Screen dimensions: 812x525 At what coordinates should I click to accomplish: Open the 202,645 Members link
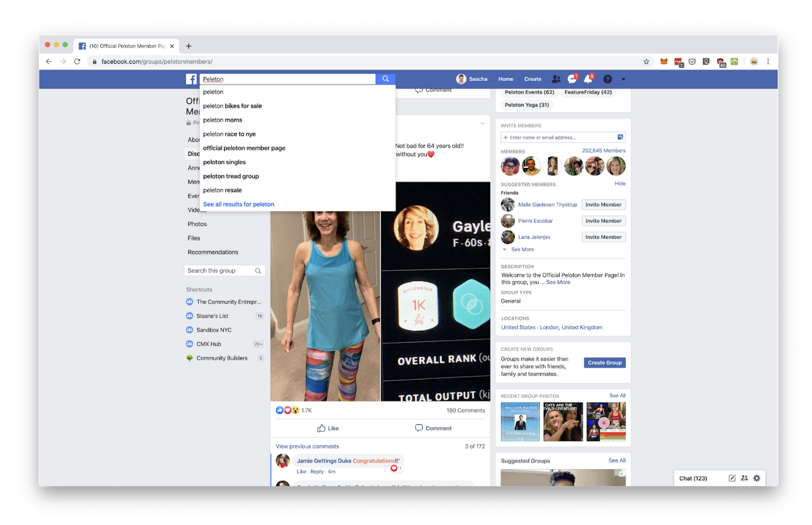click(x=604, y=151)
